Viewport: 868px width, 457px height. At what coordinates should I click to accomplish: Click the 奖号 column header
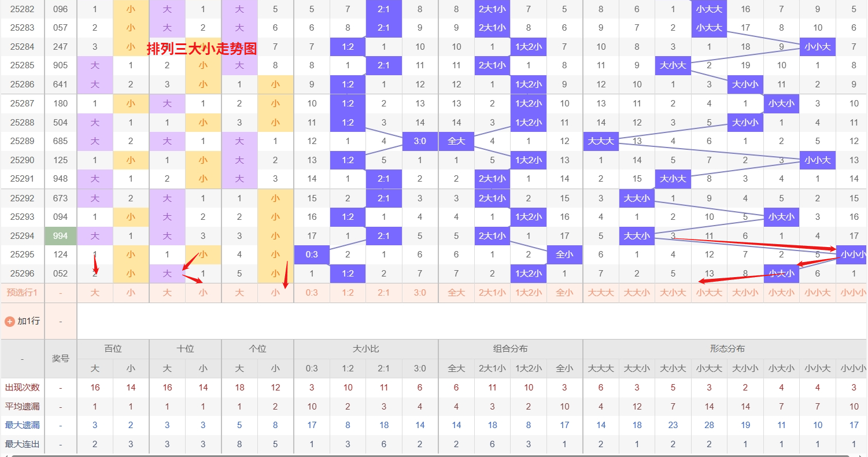coord(60,359)
